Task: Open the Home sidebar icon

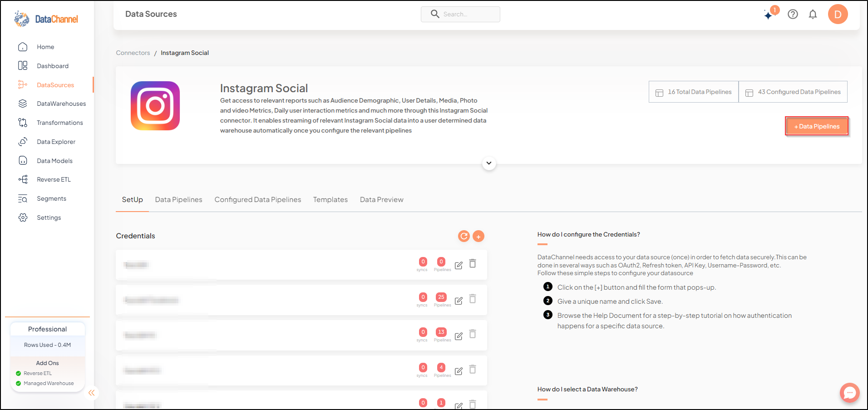Action: 23,47
